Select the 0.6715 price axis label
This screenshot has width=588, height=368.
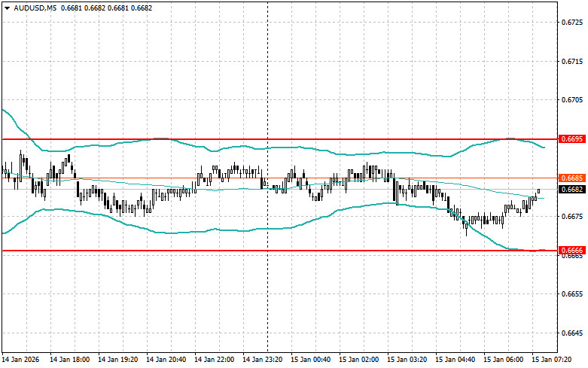(x=572, y=61)
